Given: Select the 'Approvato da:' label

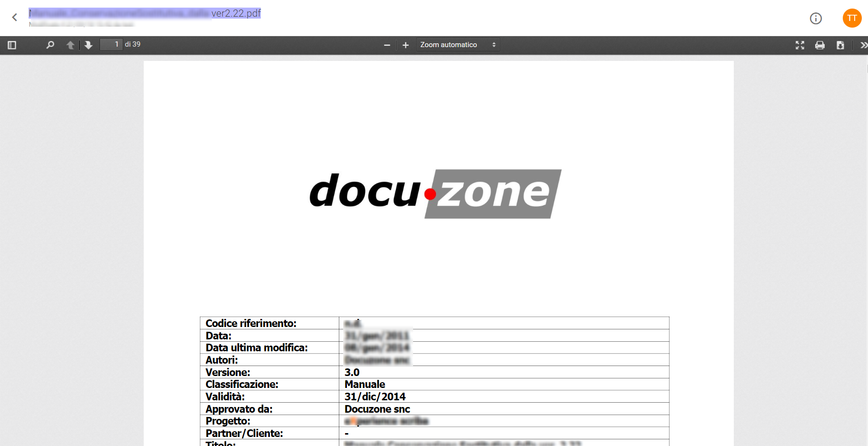Looking at the screenshot, I should tap(239, 409).
